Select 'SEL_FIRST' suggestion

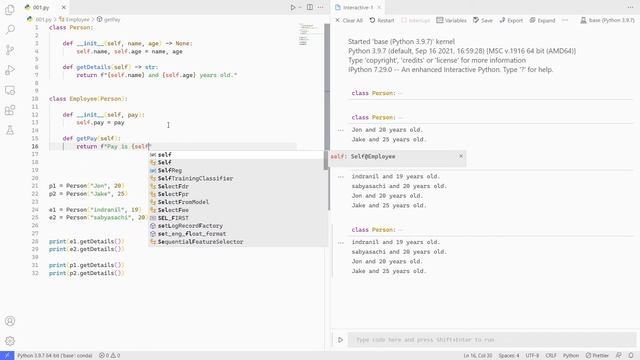click(238, 218)
